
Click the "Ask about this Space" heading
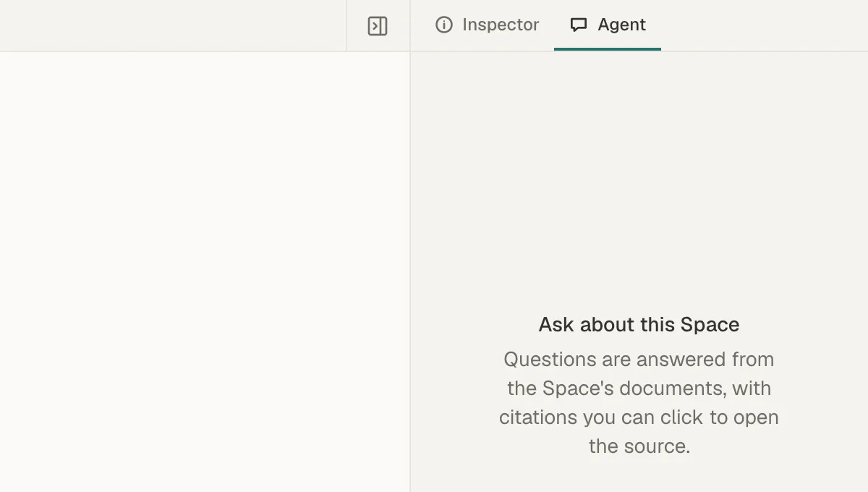[x=639, y=324]
